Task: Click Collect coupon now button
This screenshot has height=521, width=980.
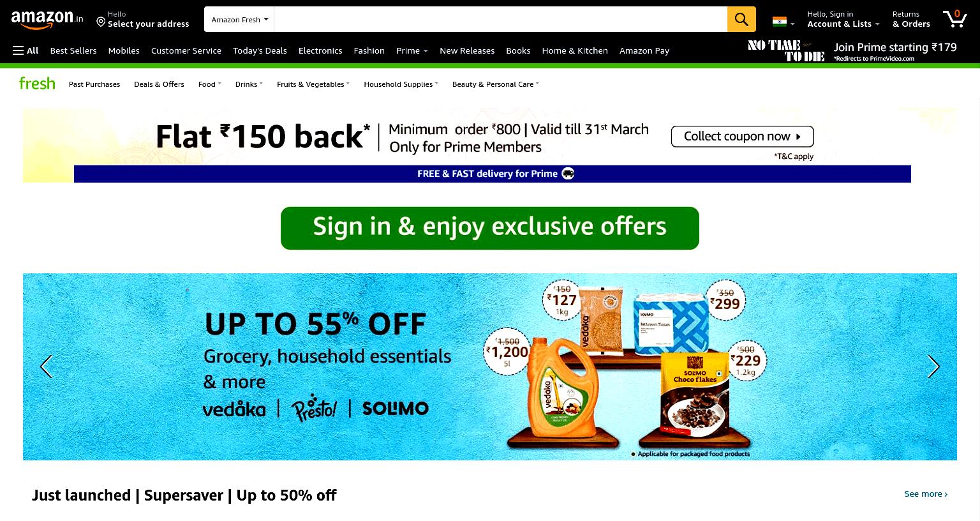Action: 742,136
